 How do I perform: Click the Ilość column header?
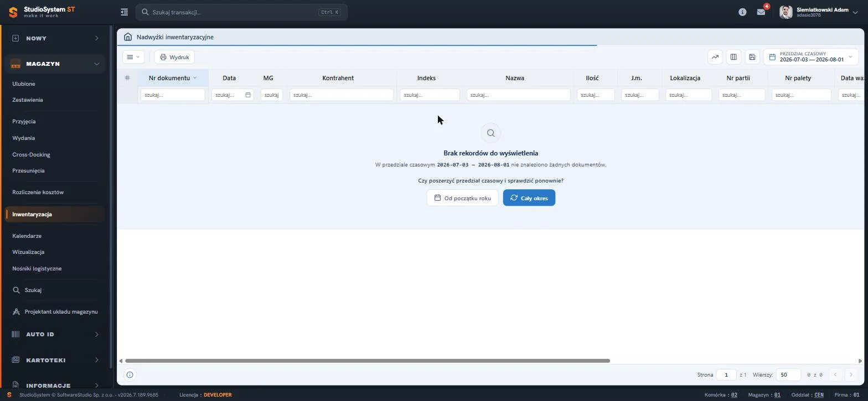(x=592, y=78)
